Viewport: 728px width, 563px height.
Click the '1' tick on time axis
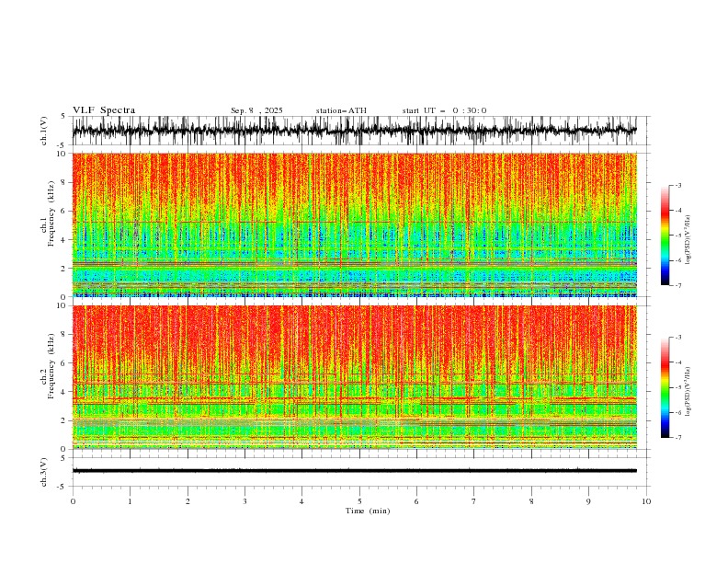[130, 501]
